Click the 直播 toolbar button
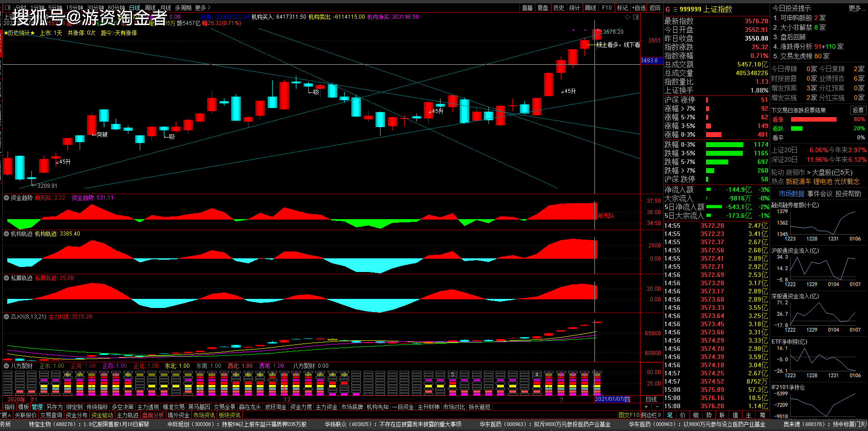 [527, 8]
